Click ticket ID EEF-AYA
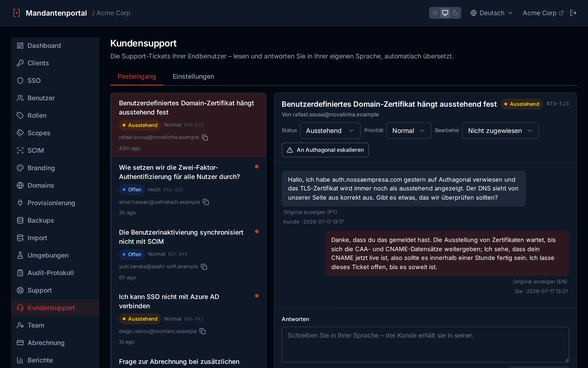Image resolution: width=588 pixels, height=368 pixels. 178,254
